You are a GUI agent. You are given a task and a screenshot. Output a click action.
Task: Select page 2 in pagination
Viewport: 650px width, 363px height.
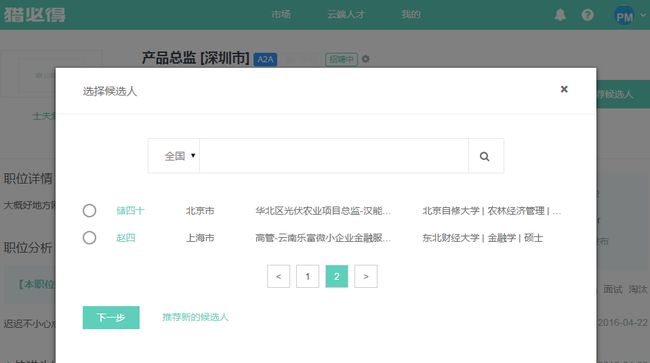point(337,276)
